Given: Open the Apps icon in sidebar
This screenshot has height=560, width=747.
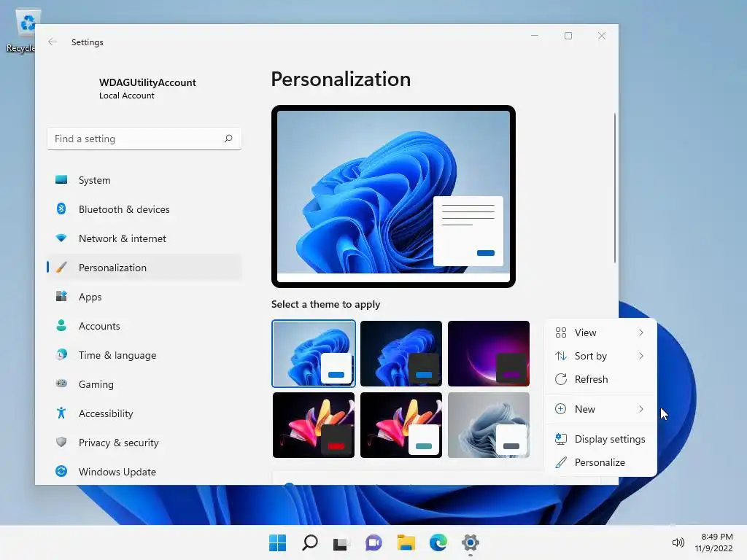Looking at the screenshot, I should tap(61, 296).
